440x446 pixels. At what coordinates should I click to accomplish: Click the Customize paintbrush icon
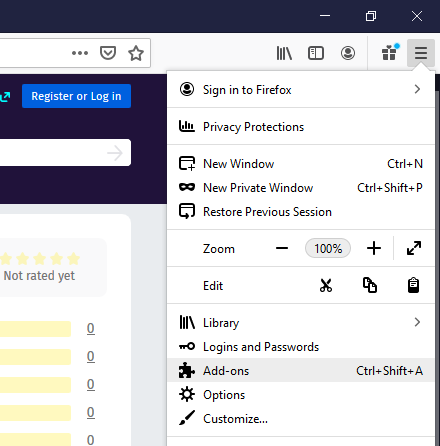coord(187,418)
